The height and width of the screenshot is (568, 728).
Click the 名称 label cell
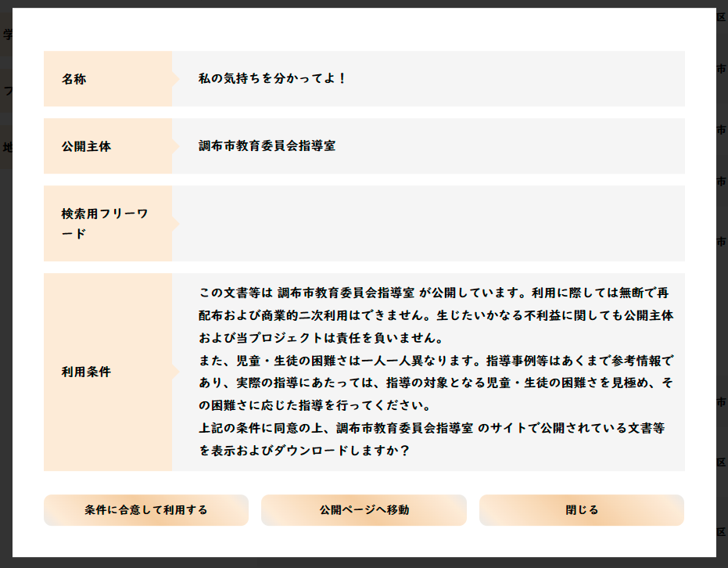pyautogui.click(x=108, y=79)
